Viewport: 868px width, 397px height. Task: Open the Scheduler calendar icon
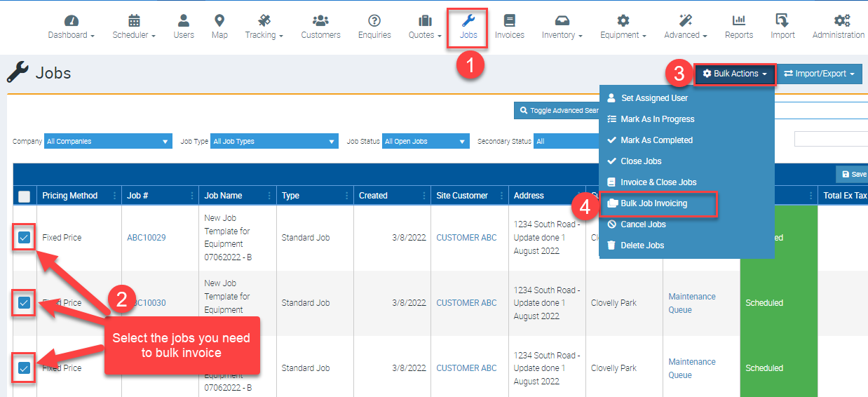(134, 20)
